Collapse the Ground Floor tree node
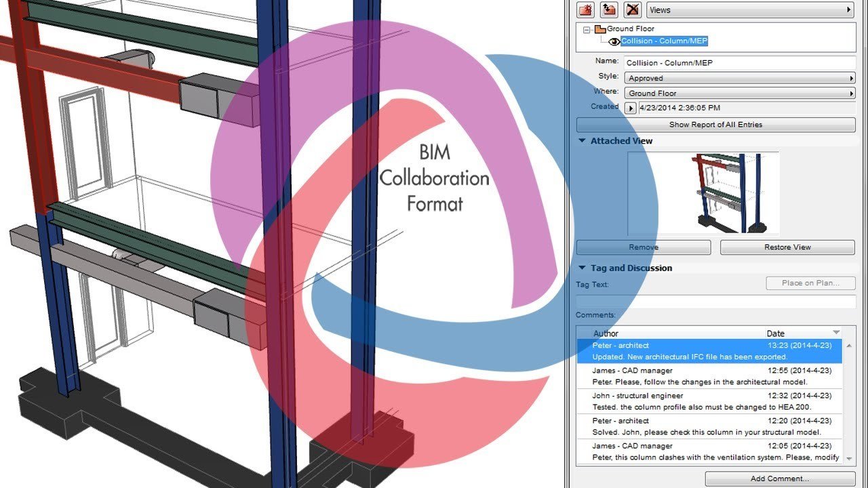The width and height of the screenshot is (868, 488). 587,30
